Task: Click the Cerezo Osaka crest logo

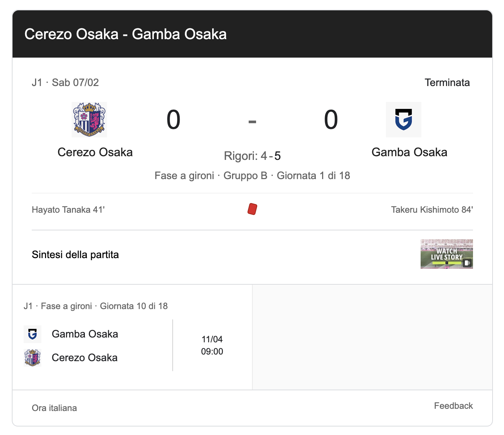Action: click(89, 120)
